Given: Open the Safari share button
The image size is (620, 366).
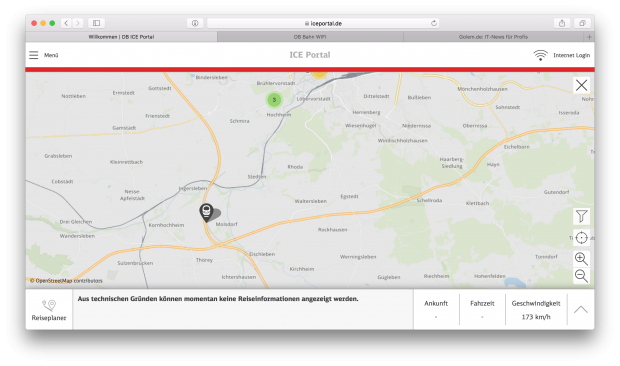Looking at the screenshot, I should (562, 23).
